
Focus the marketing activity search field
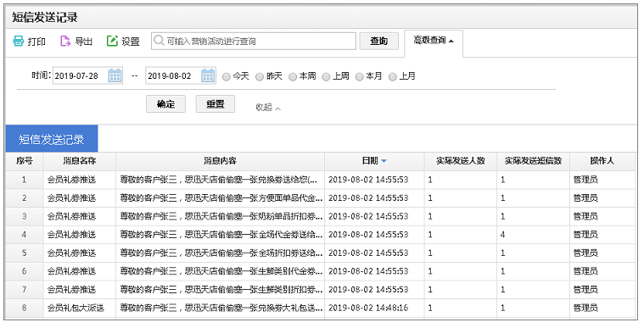(x=254, y=41)
